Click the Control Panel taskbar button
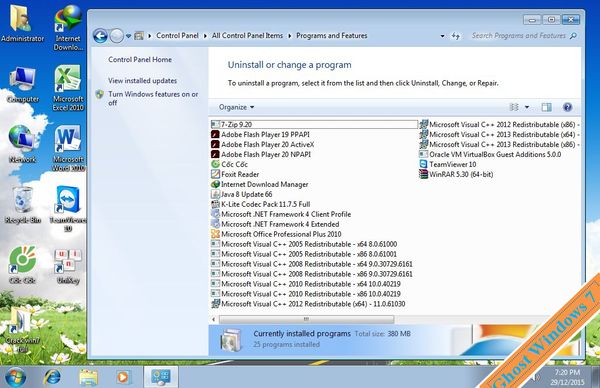 click(160, 377)
